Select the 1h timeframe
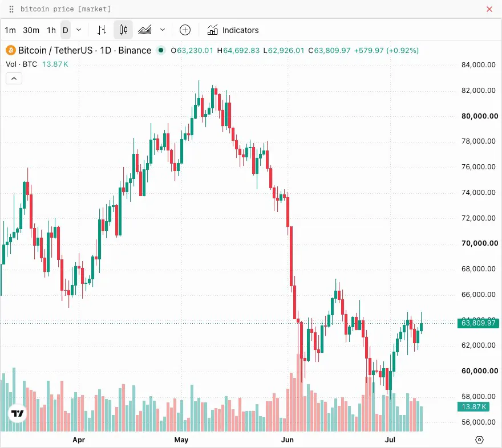This screenshot has height=448, width=502. click(51, 30)
